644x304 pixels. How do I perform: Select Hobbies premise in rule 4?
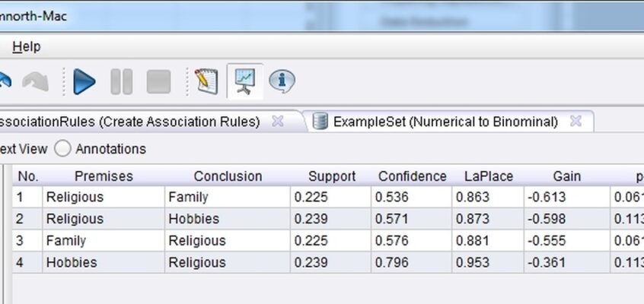(104, 262)
